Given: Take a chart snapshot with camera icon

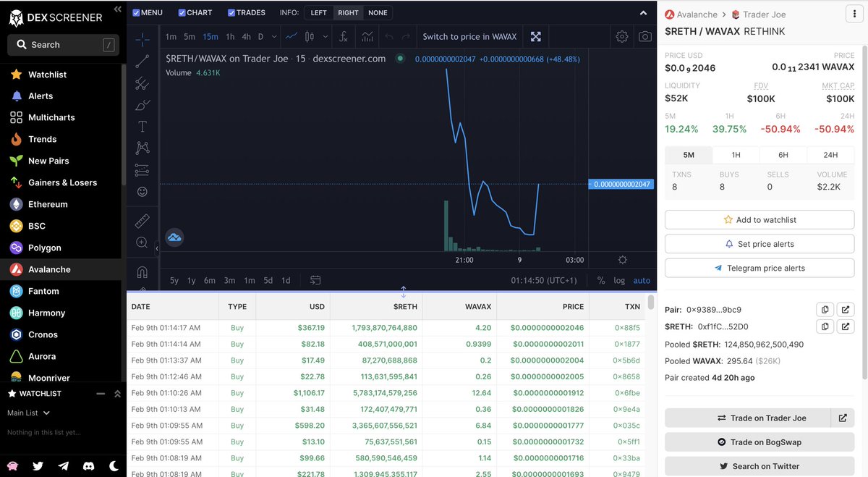Looking at the screenshot, I should click(644, 36).
